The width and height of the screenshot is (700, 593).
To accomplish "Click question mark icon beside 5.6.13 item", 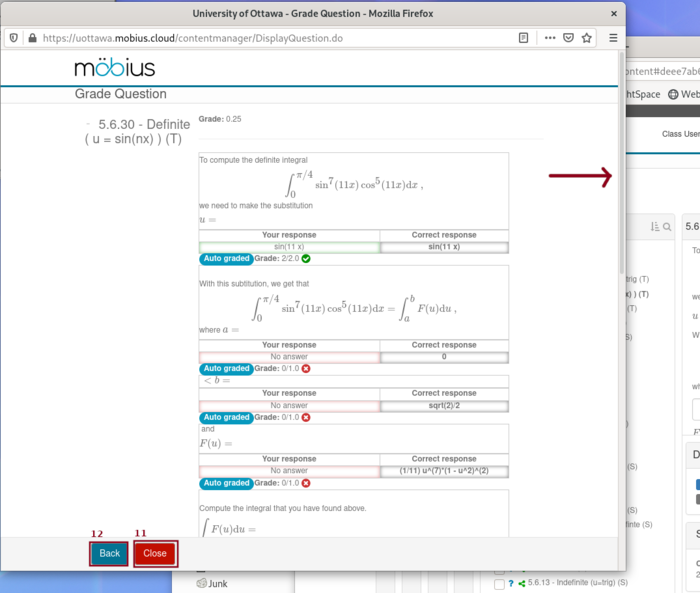I will pos(511,583).
